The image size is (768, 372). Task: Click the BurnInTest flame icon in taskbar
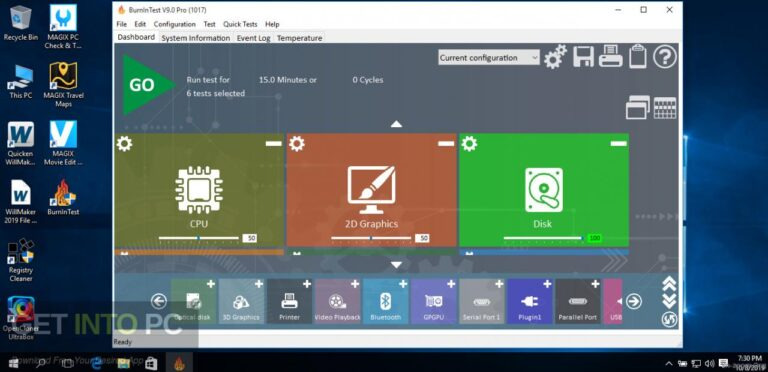179,363
